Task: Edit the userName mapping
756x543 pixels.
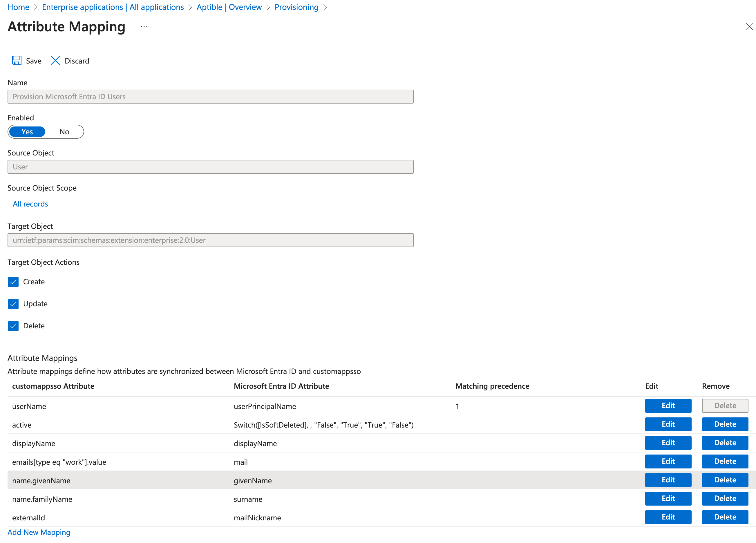Action: click(x=668, y=406)
